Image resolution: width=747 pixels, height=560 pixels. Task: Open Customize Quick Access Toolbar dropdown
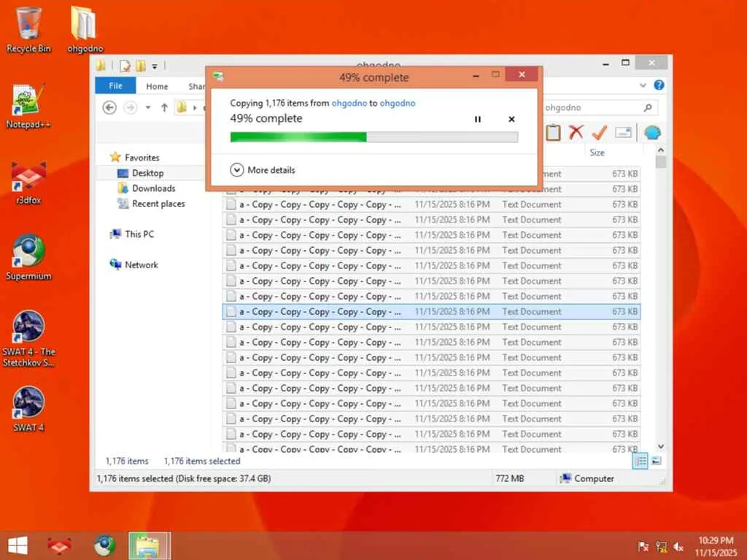tap(155, 66)
